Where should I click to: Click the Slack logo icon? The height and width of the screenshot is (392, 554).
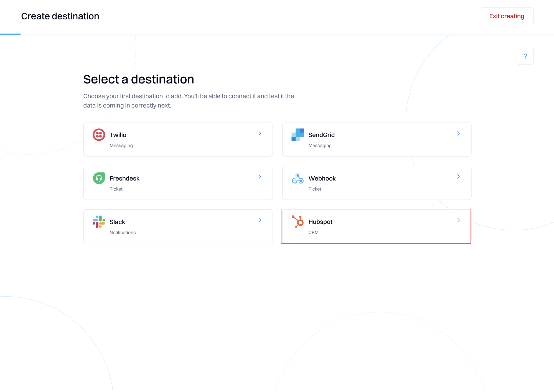tap(99, 222)
